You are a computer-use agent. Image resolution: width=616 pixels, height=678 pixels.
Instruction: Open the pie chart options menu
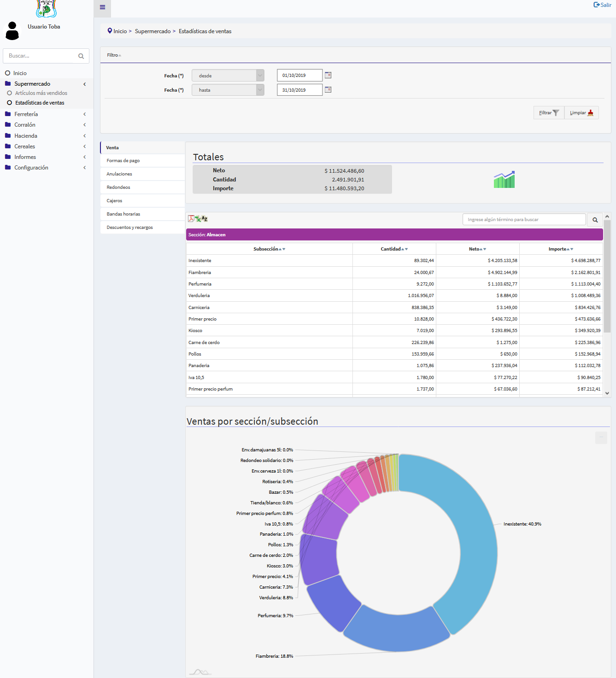coord(601,438)
